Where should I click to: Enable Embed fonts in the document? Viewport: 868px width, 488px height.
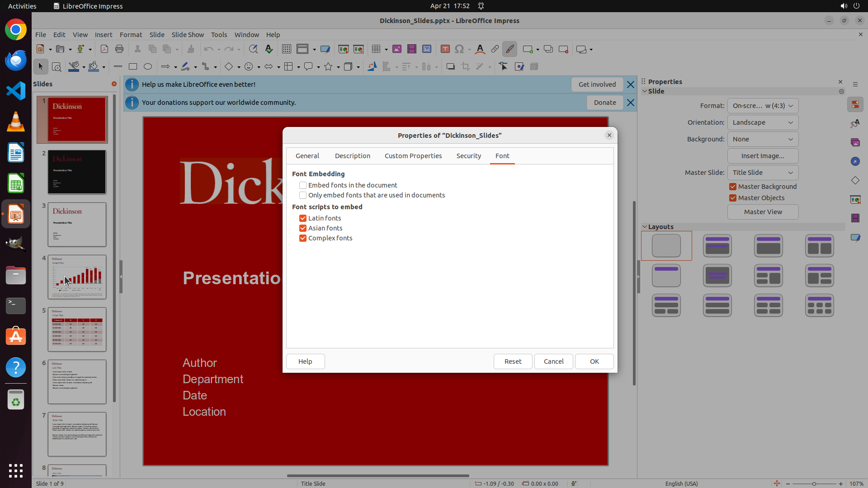point(303,185)
